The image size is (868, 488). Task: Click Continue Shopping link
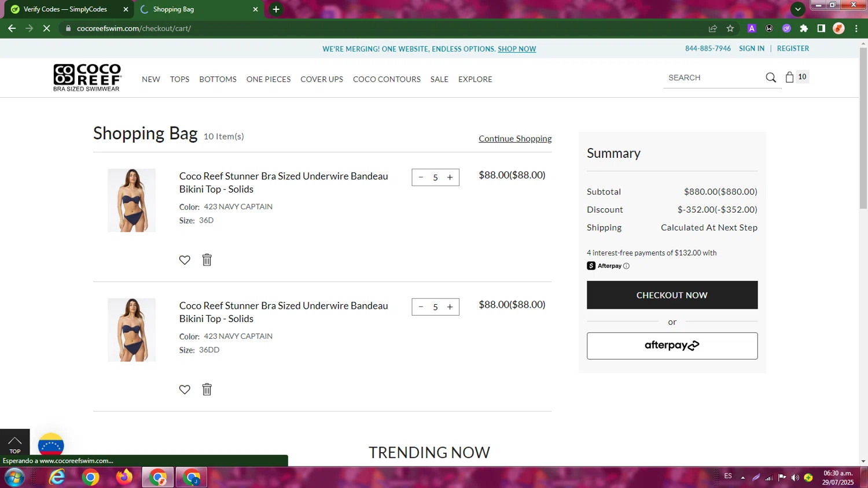515,139
